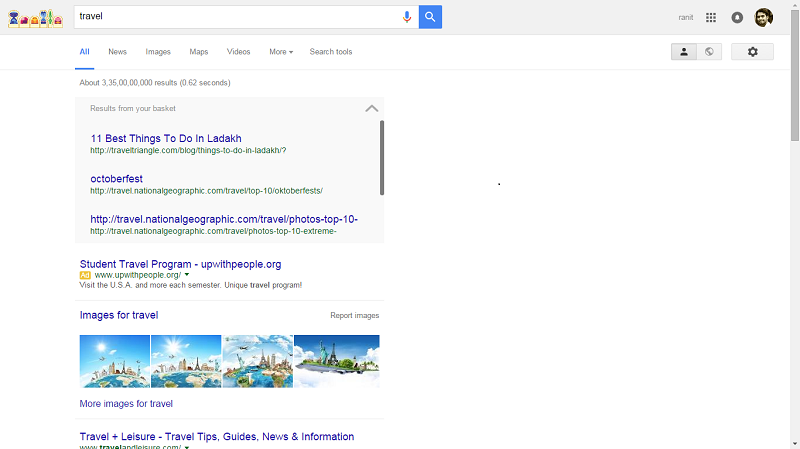The width and height of the screenshot is (800, 449).
Task: Open the More dropdown menu
Action: tap(281, 52)
